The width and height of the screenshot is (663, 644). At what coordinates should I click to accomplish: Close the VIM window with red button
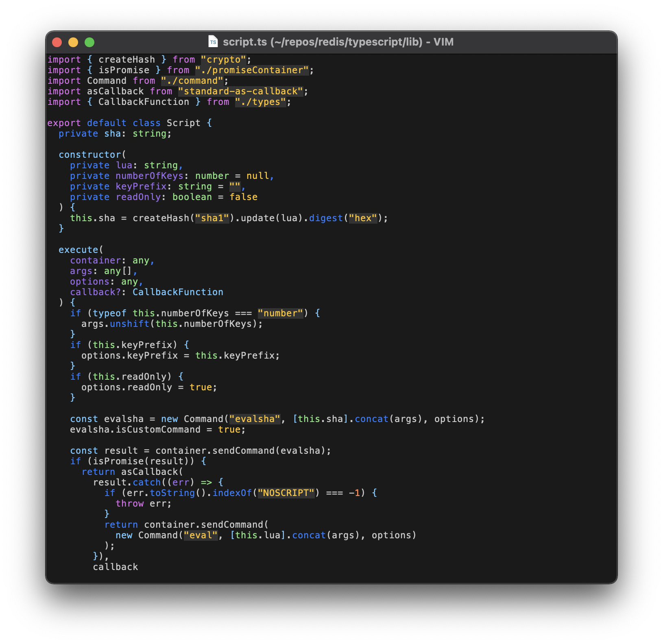(57, 42)
